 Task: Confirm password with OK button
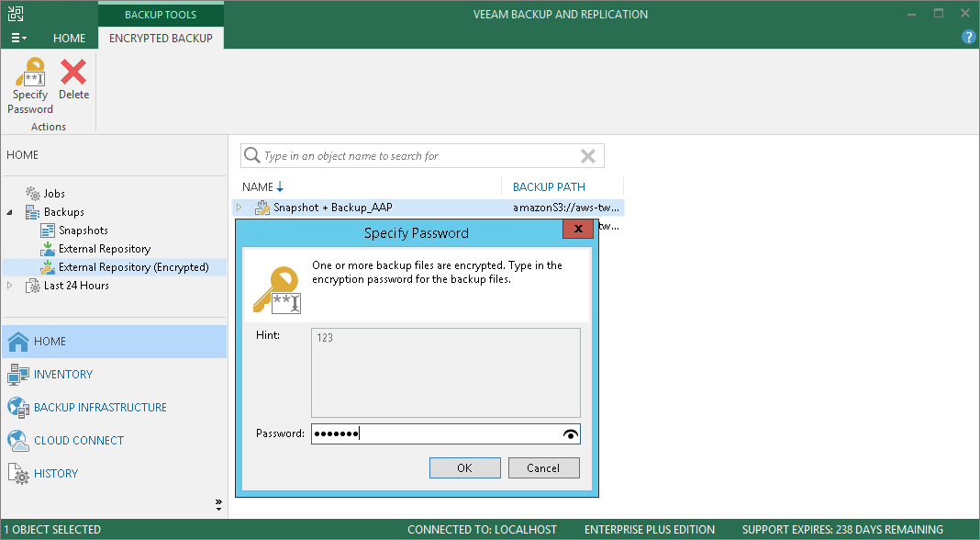tap(465, 468)
